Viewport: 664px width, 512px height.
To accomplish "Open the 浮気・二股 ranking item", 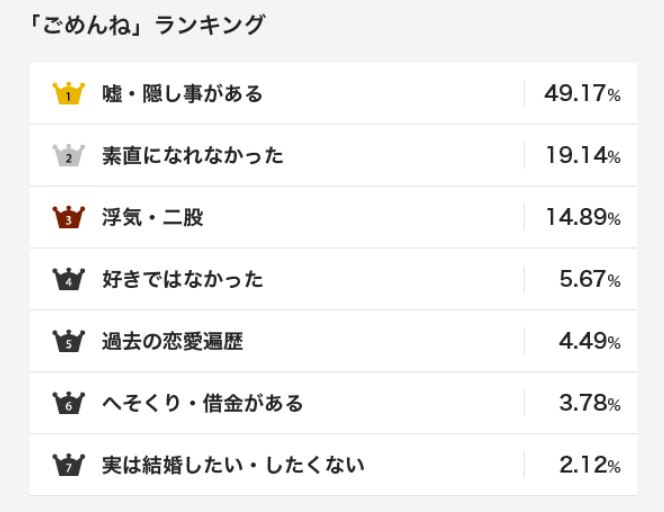I will coord(153,217).
